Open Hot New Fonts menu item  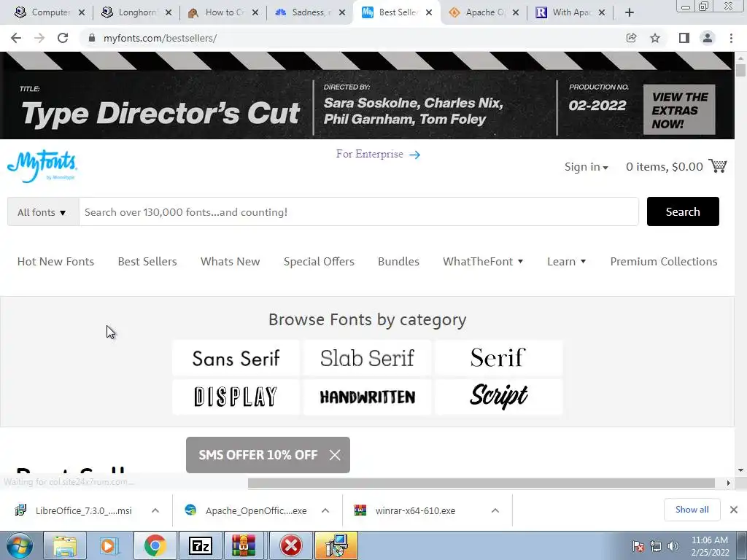55,262
